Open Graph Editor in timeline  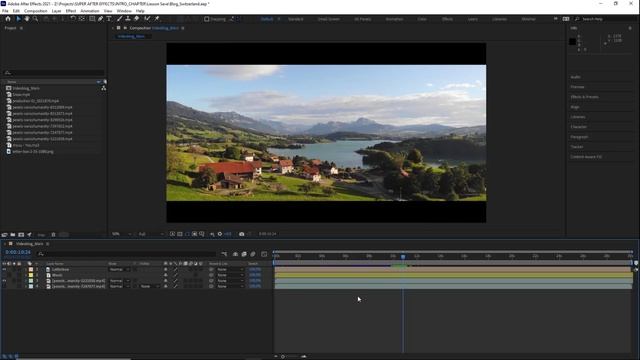click(264, 254)
